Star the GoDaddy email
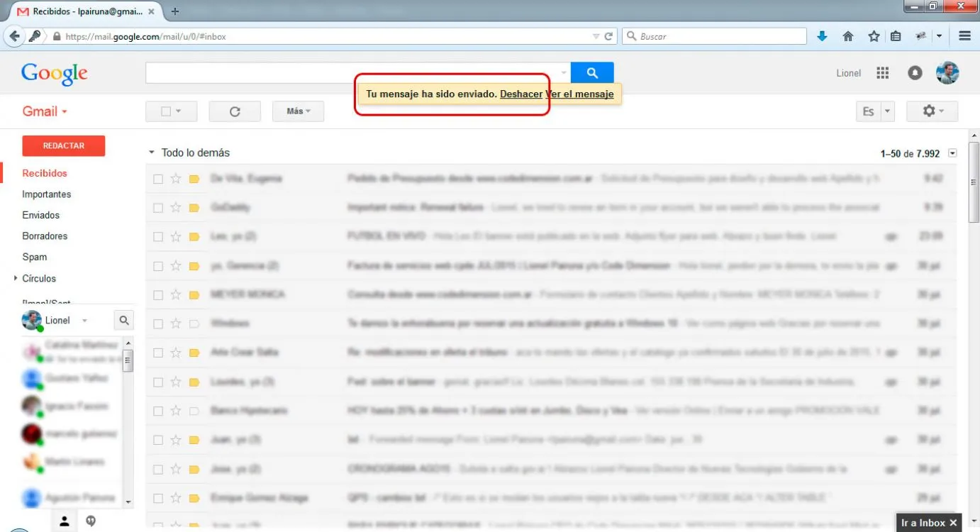980x532 pixels. pyautogui.click(x=176, y=208)
